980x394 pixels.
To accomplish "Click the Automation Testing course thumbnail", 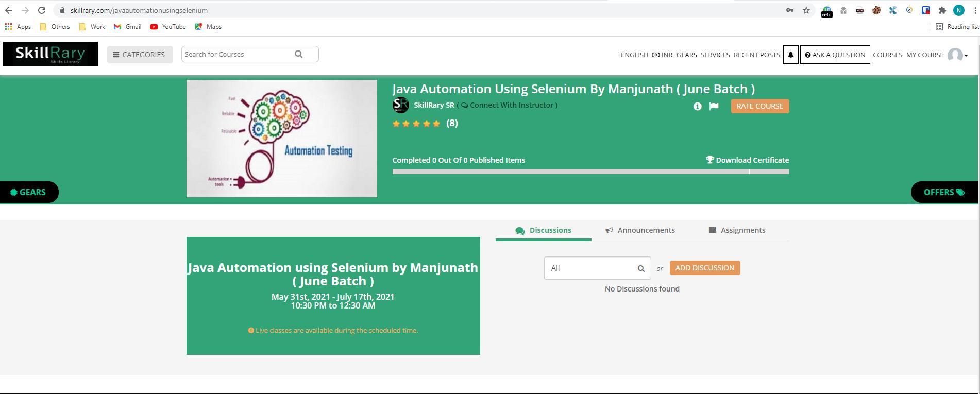I will 282,139.
